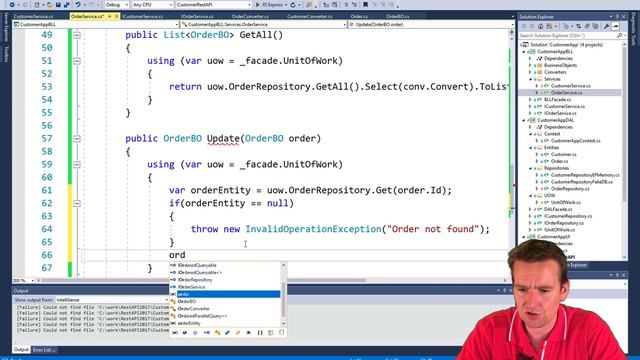Image resolution: width=640 pixels, height=360 pixels.
Task: Open the Server Explorer side tab
Action: tap(6, 27)
